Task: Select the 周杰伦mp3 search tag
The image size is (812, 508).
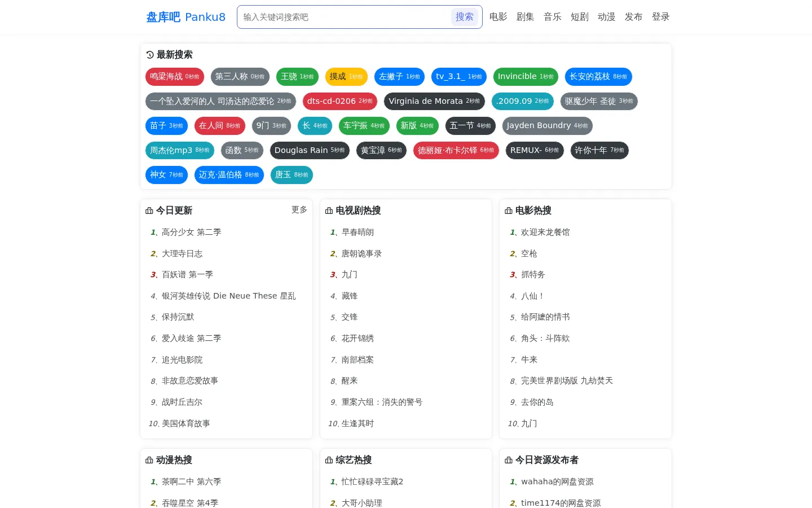Action: 180,151
